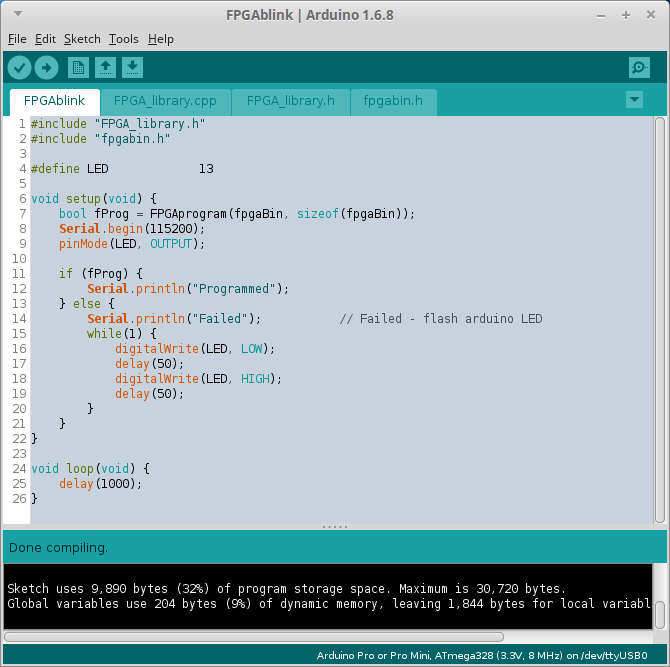Save the sketch with the down-arrow icon
670x667 pixels.
132,68
